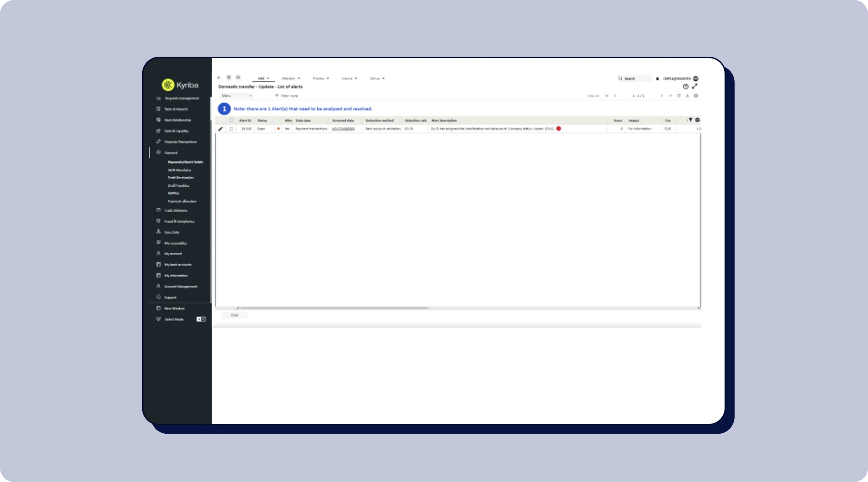Image resolution: width=868 pixels, height=482 pixels.
Task: Click the print icon in list toolbar
Action: pyautogui.click(x=696, y=96)
